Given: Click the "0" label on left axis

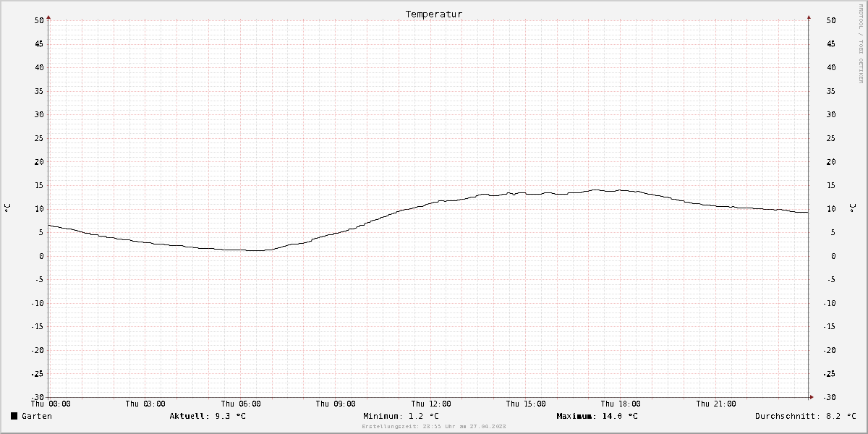Looking at the screenshot, I should [x=42, y=256].
